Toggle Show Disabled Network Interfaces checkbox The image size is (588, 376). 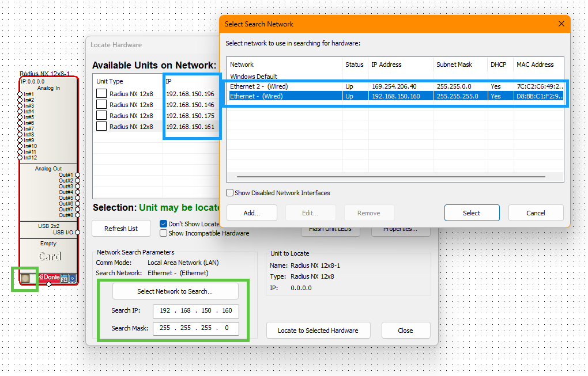[230, 193]
